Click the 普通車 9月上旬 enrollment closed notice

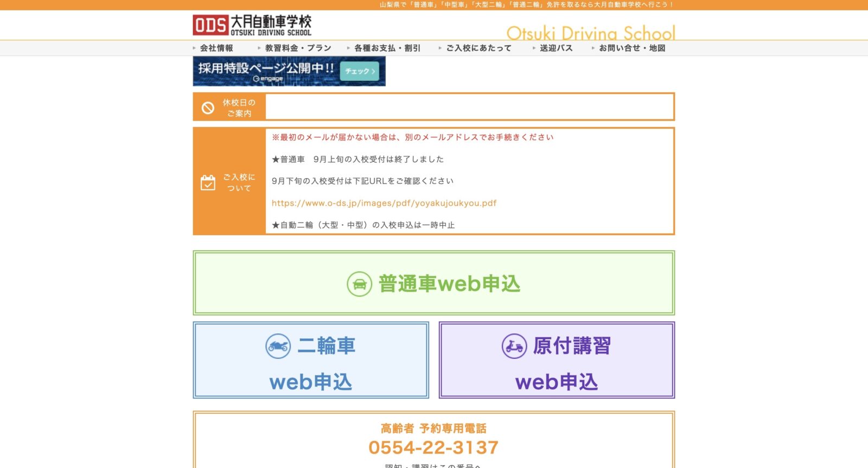click(358, 159)
